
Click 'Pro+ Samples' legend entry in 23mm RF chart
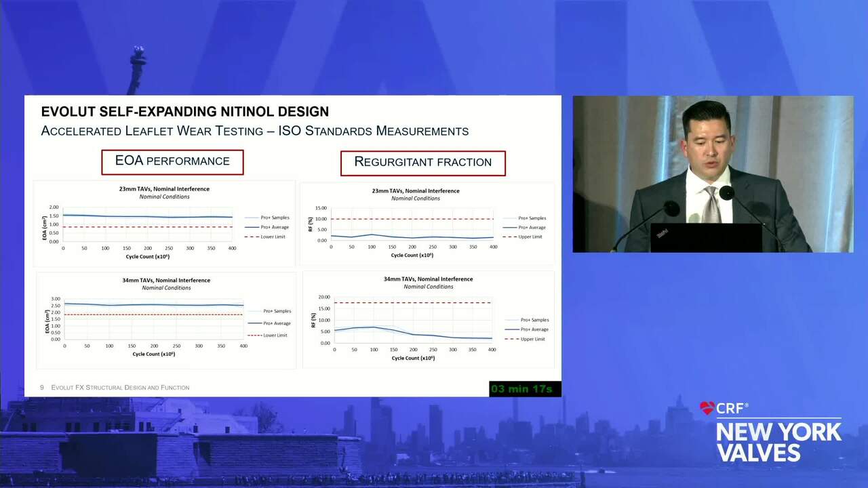(525, 218)
